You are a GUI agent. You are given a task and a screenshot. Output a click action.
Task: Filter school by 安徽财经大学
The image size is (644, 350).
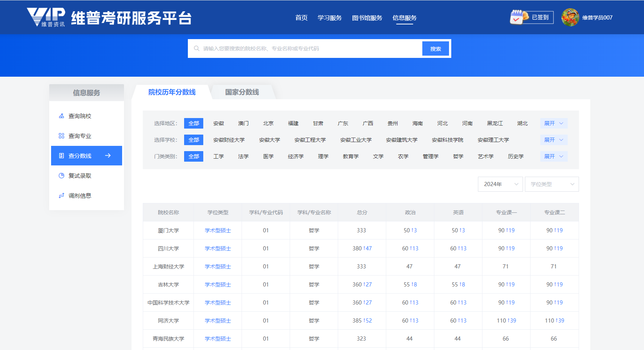[229, 140]
